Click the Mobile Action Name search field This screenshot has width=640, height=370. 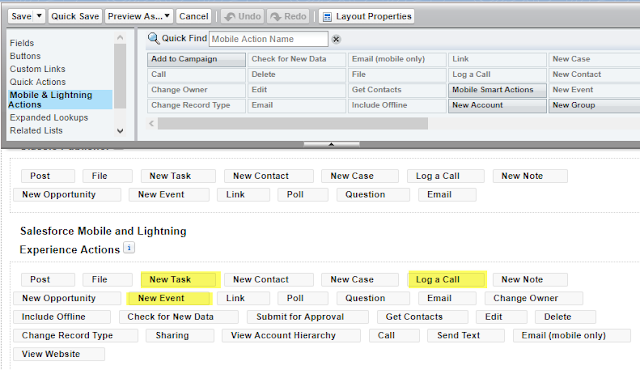coord(268,39)
